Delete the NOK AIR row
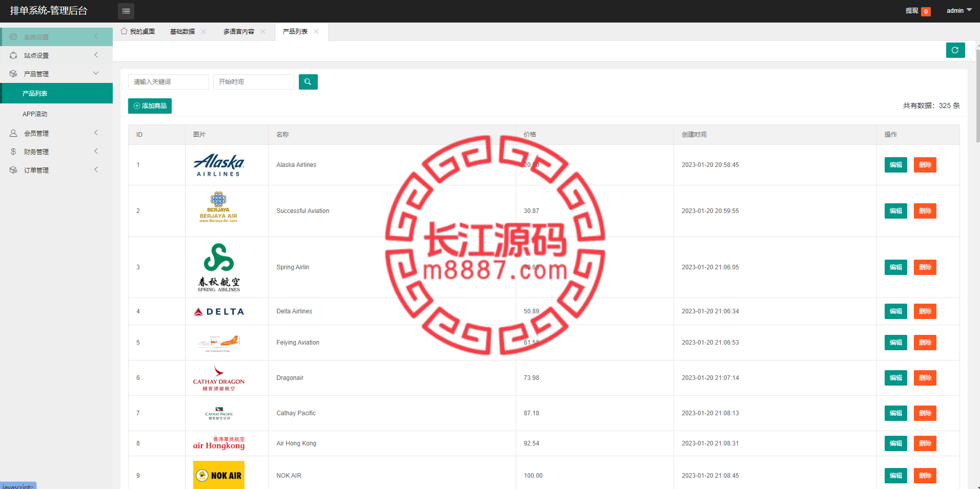 (925, 476)
